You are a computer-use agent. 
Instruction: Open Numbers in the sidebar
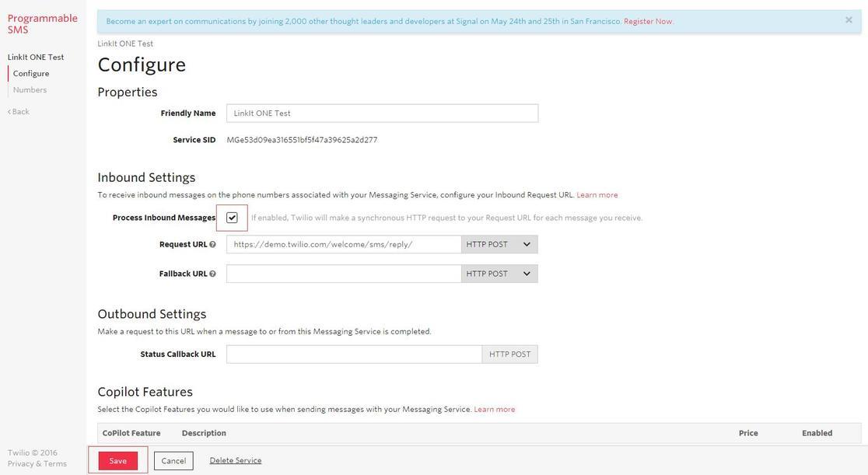[x=30, y=89]
